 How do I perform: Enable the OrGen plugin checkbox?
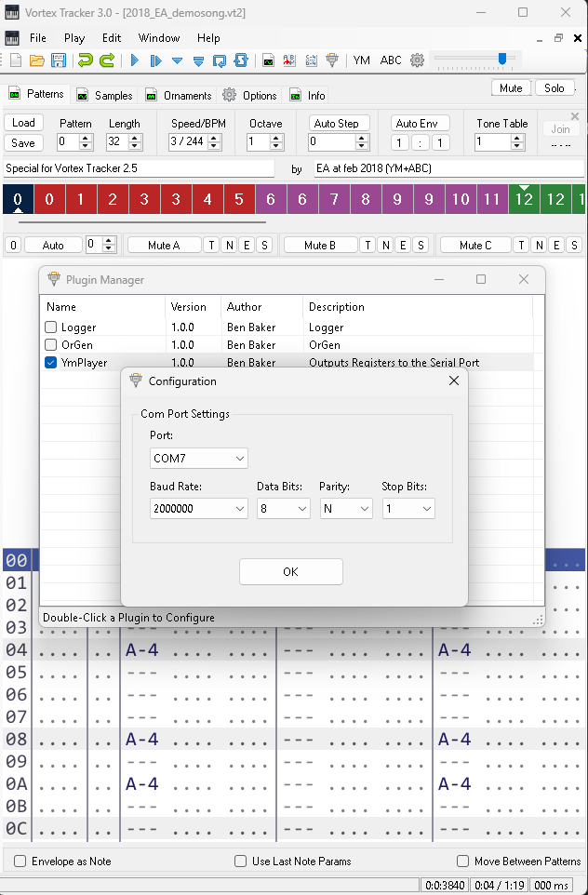tap(51, 345)
